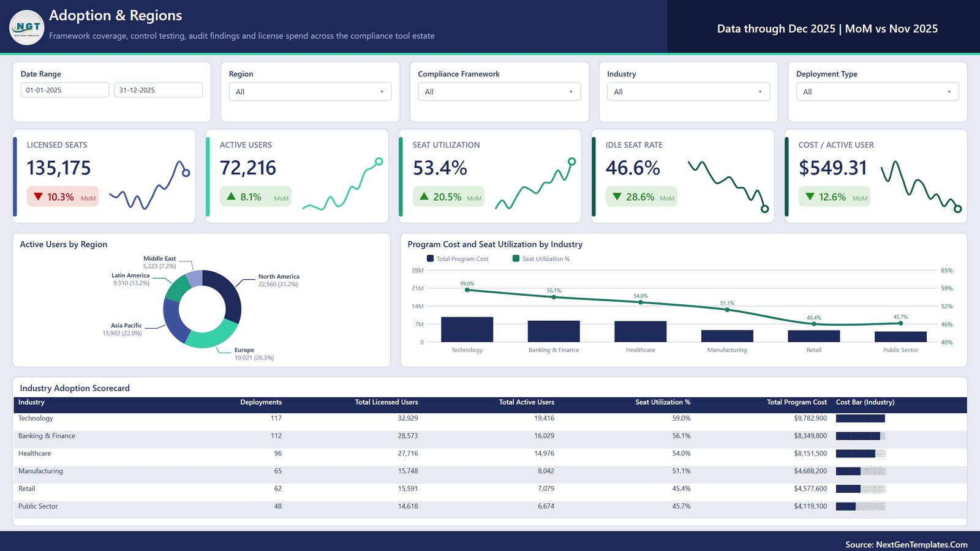The height and width of the screenshot is (551, 980).
Task: Open the Industry filter dropdown
Action: click(688, 92)
